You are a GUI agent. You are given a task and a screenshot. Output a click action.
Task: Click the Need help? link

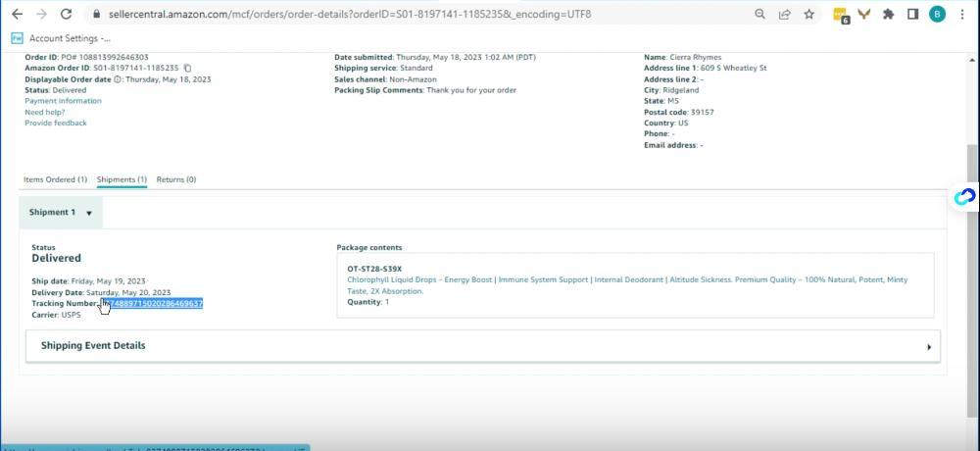pyautogui.click(x=44, y=112)
